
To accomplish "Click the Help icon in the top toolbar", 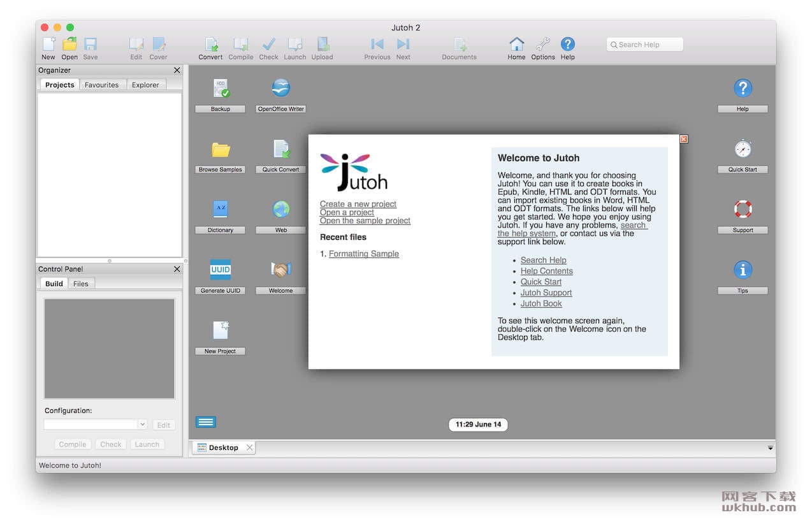I will pyautogui.click(x=568, y=44).
